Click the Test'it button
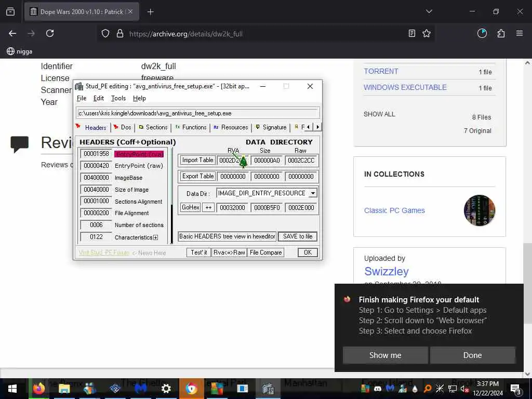 tap(198, 252)
